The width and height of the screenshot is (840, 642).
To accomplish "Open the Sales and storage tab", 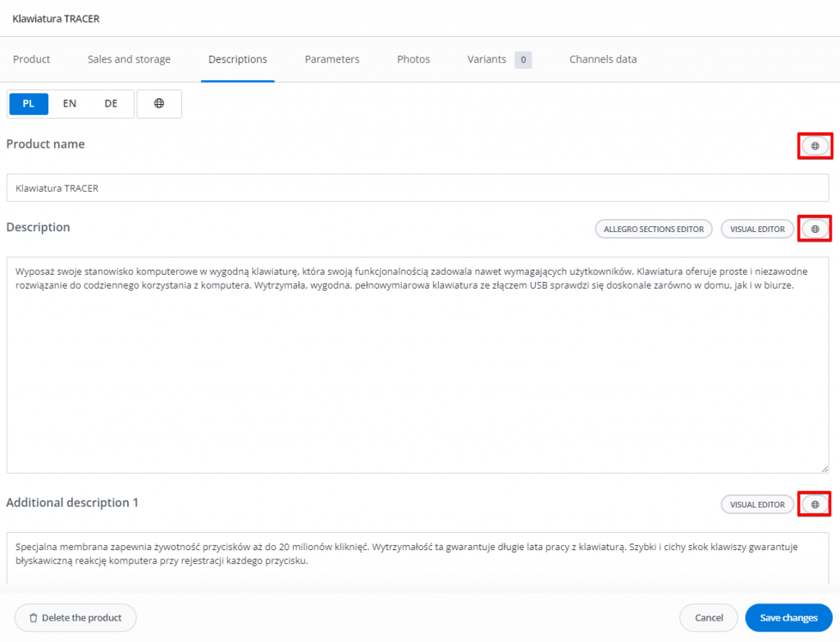I will [x=129, y=59].
